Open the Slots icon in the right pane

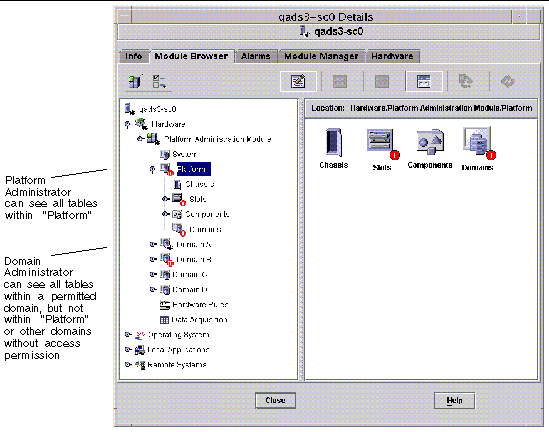click(383, 144)
